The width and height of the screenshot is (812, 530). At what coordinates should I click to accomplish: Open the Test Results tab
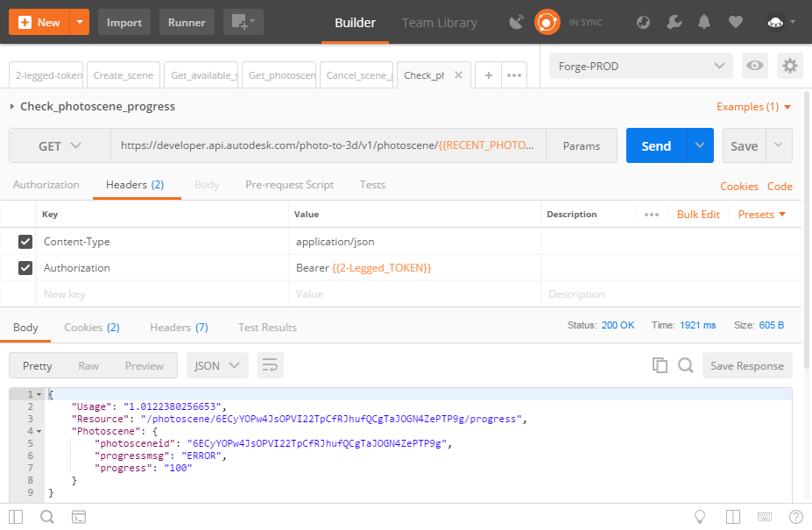[x=267, y=328]
